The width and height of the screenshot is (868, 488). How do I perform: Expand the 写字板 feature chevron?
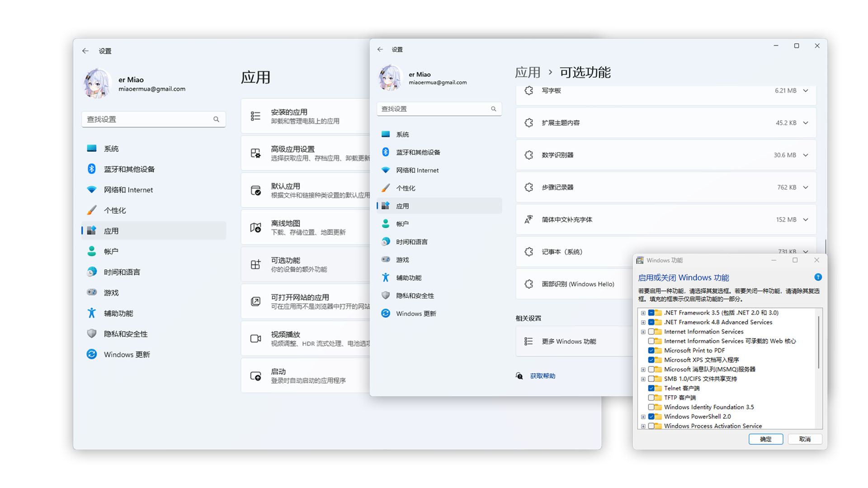[x=806, y=90]
